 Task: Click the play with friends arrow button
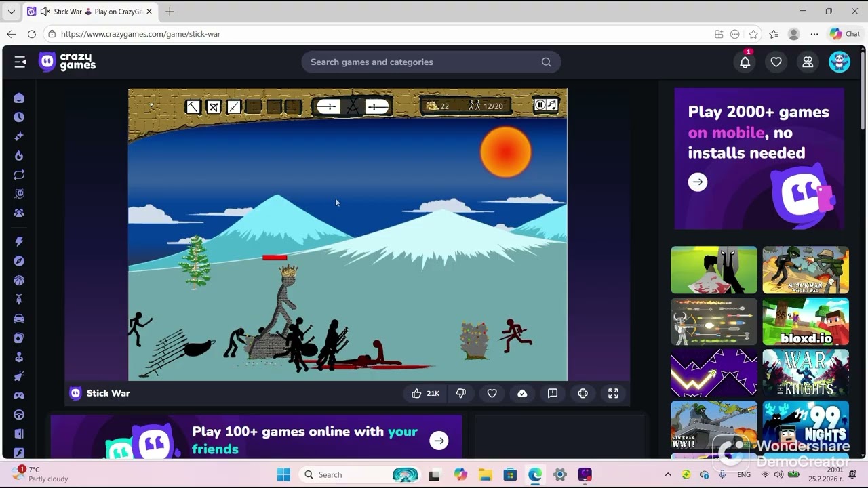[x=439, y=441]
